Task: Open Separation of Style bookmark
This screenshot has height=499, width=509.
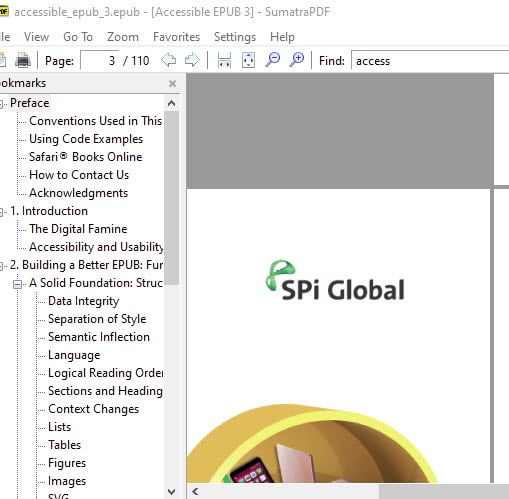Action: [97, 319]
